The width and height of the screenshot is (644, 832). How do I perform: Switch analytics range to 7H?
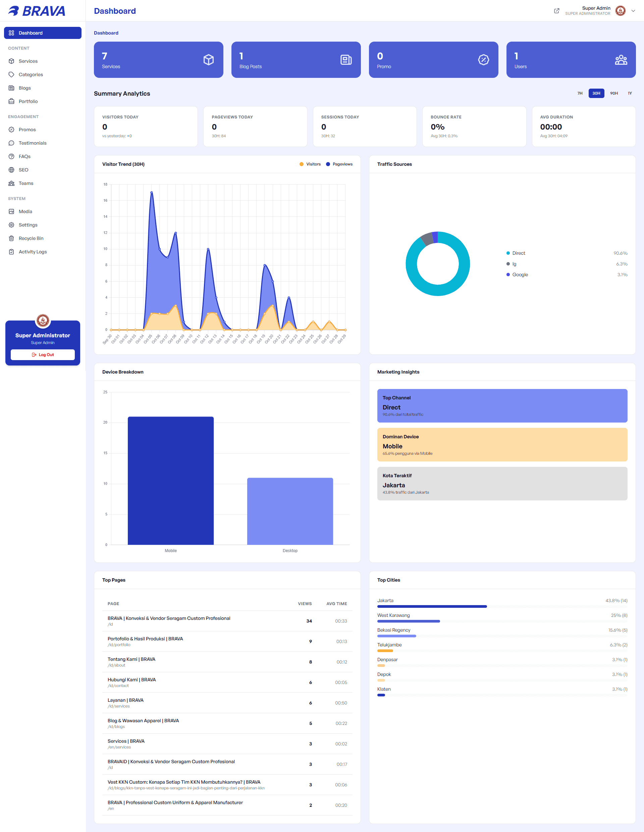click(580, 93)
